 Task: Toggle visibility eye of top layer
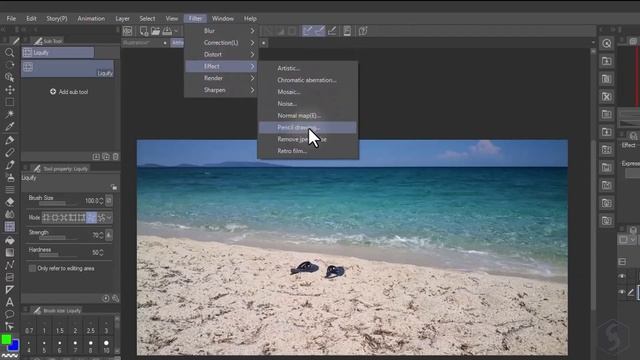coord(622,276)
